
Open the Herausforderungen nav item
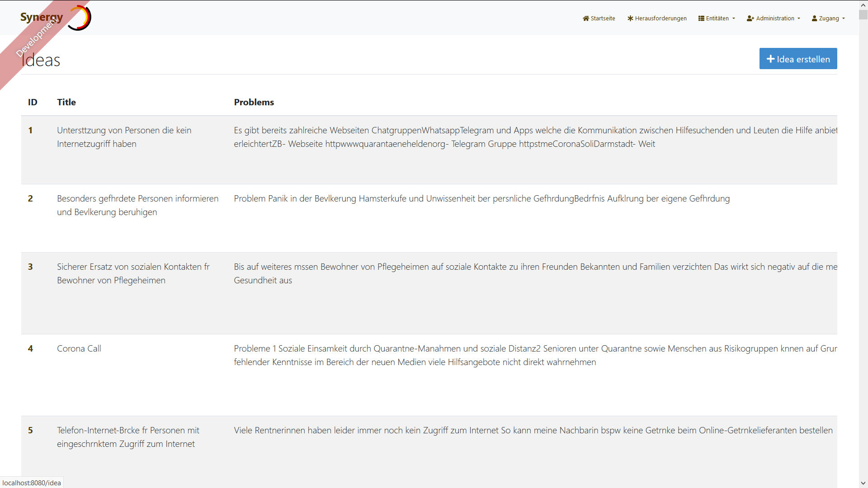click(x=660, y=19)
